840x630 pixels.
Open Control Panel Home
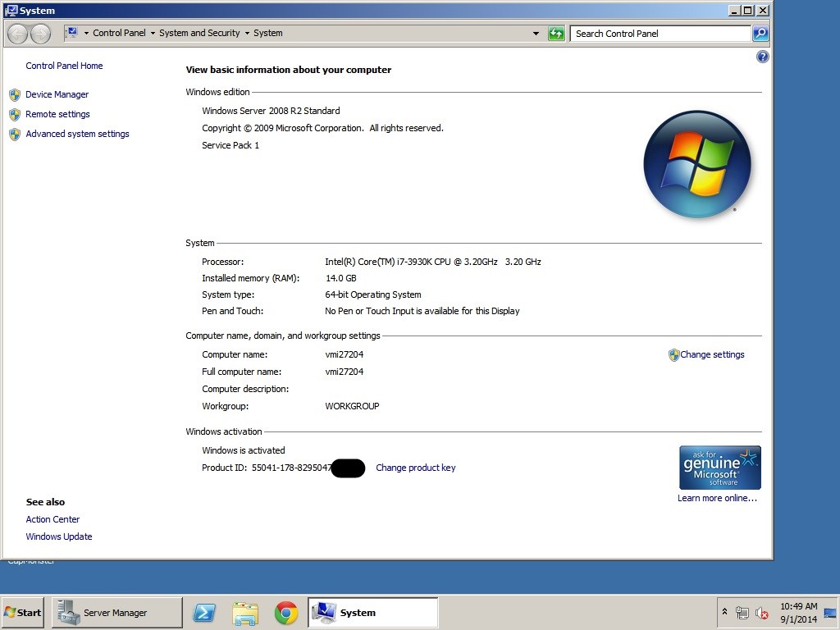[x=64, y=66]
